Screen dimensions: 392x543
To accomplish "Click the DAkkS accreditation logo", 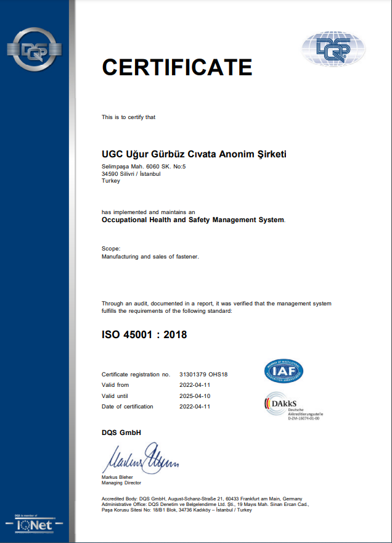I will [x=293, y=406].
